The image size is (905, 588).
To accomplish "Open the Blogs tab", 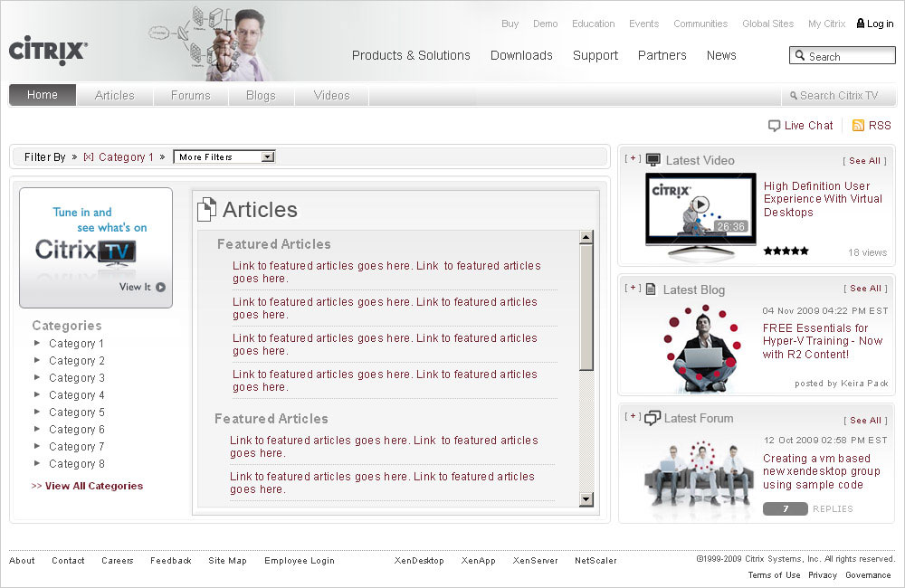I will tap(261, 95).
